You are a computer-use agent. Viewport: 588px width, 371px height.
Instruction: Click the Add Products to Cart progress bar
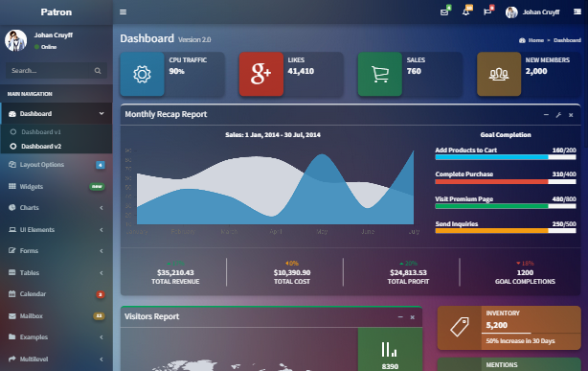[x=506, y=157]
